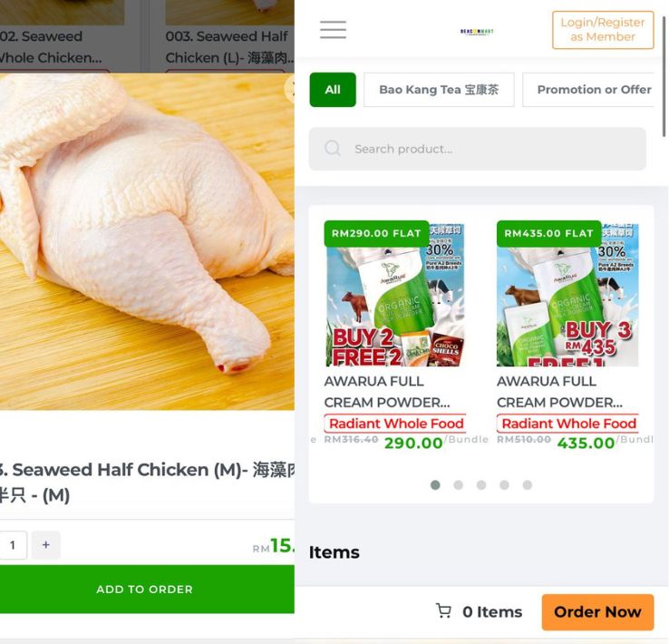This screenshot has height=644, width=669.
Task: Select the All category tab
Action: [333, 90]
